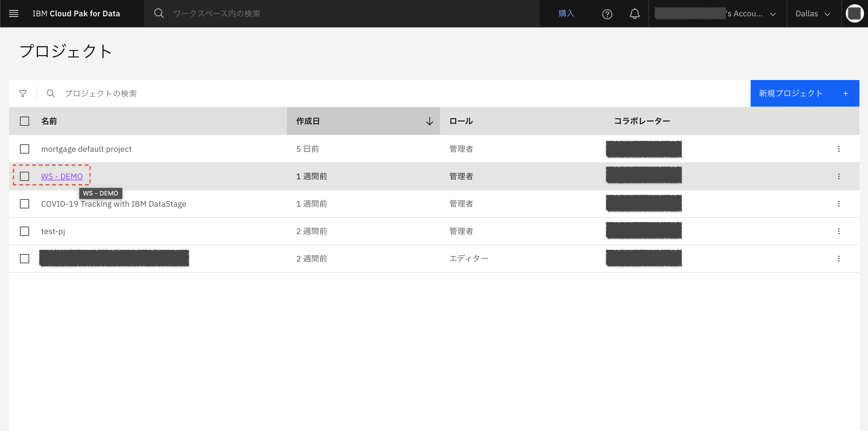Open the notifications bell
This screenshot has width=868, height=431.
634,14
